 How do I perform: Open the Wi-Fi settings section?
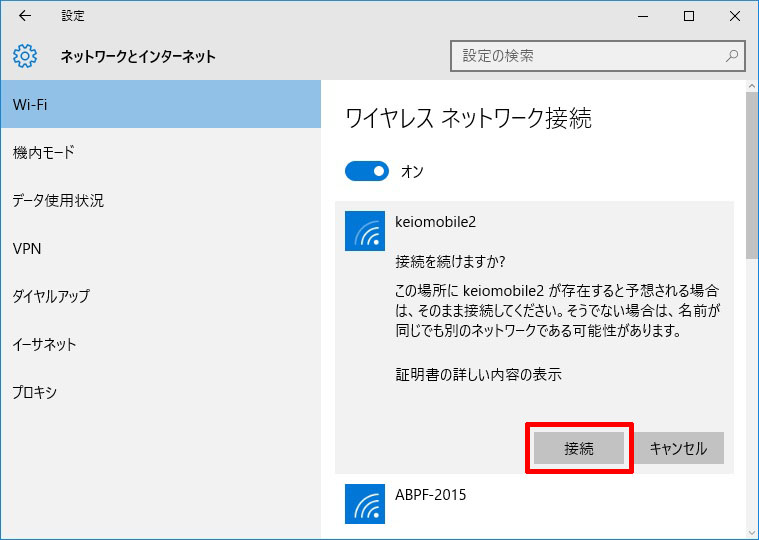[161, 105]
